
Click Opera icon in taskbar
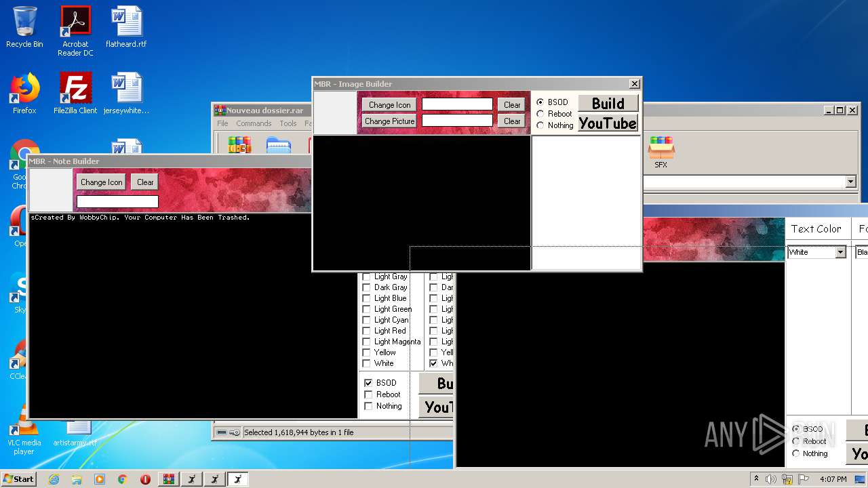point(145,479)
